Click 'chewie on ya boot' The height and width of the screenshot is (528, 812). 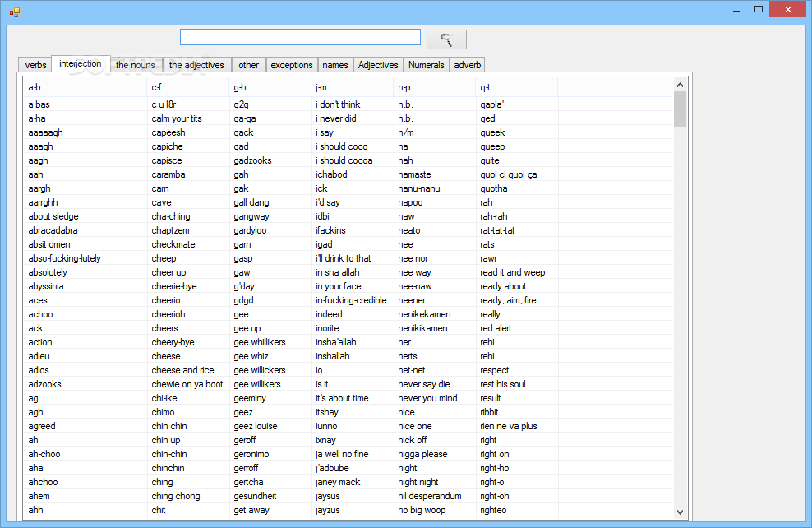click(x=187, y=384)
